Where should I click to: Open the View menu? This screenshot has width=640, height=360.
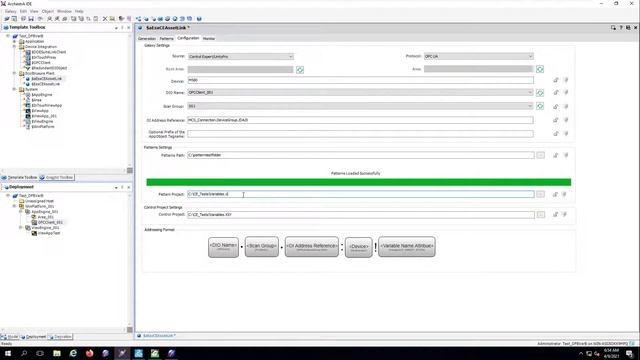pyautogui.click(x=34, y=11)
